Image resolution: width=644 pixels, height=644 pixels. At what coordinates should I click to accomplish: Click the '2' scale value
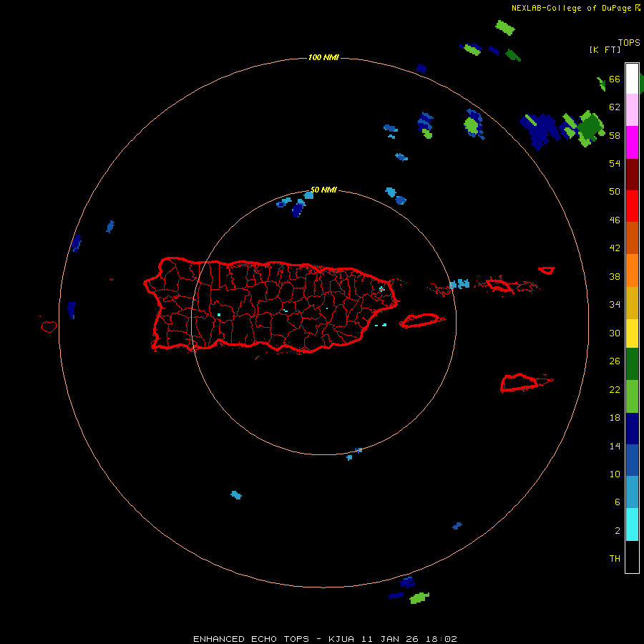tap(618, 531)
